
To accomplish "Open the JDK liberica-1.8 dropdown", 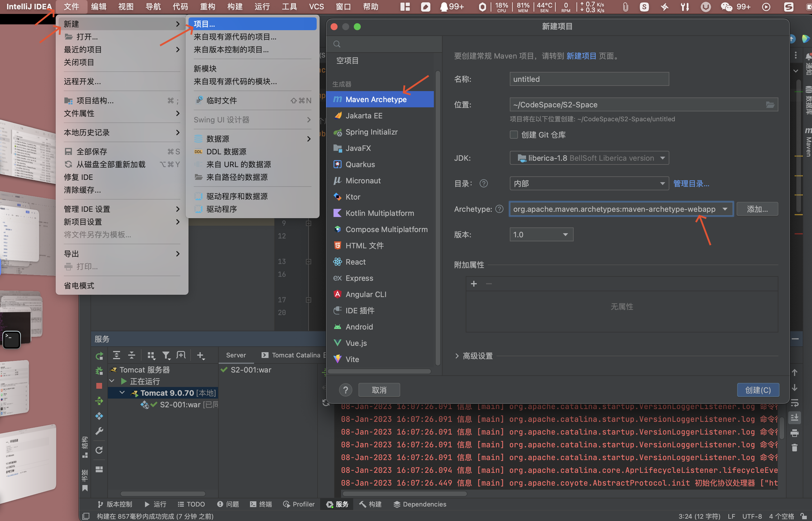I will 589,158.
